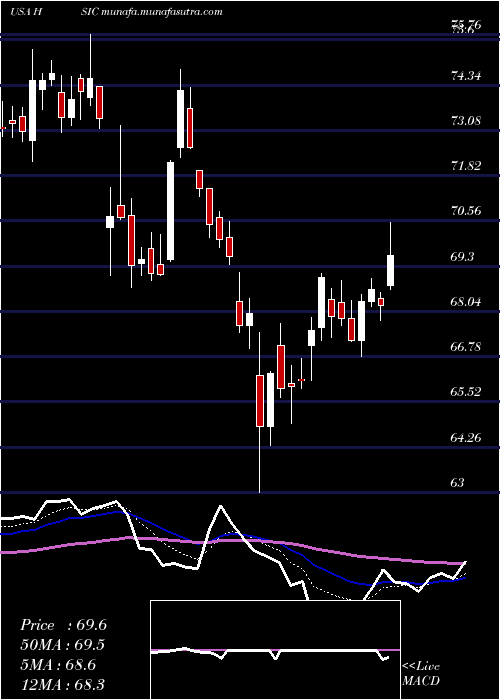Click the 63 price axis label

pos(458,483)
